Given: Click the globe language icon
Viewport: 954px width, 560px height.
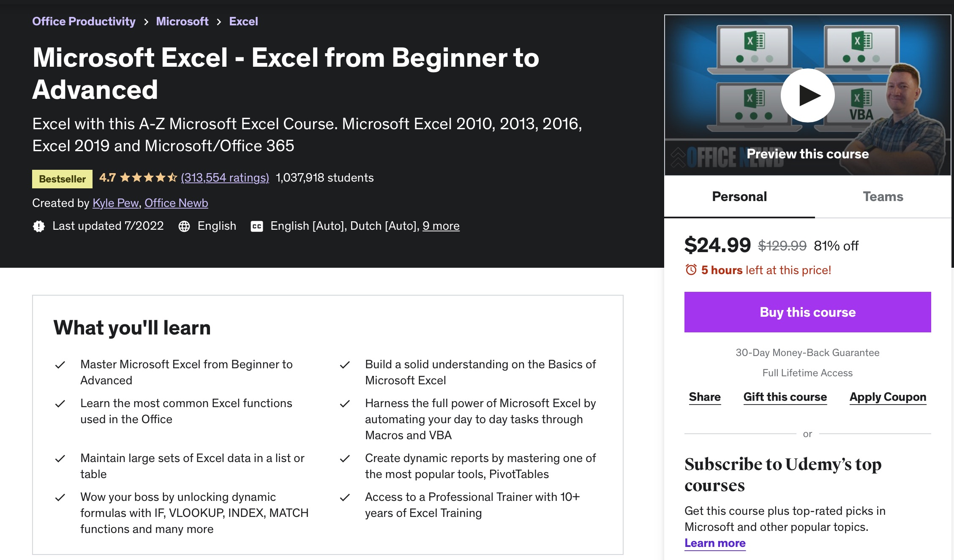Looking at the screenshot, I should point(184,226).
